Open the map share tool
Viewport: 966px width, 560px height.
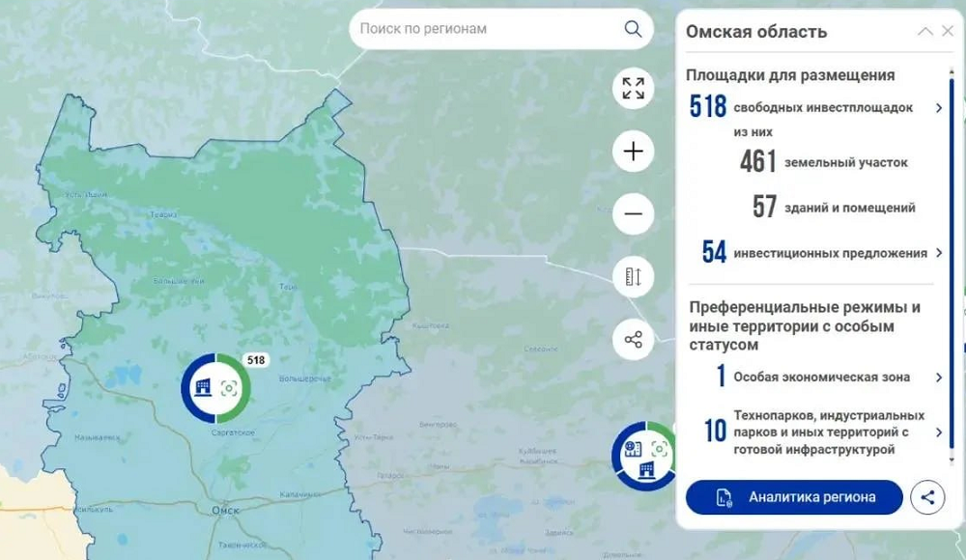633,339
